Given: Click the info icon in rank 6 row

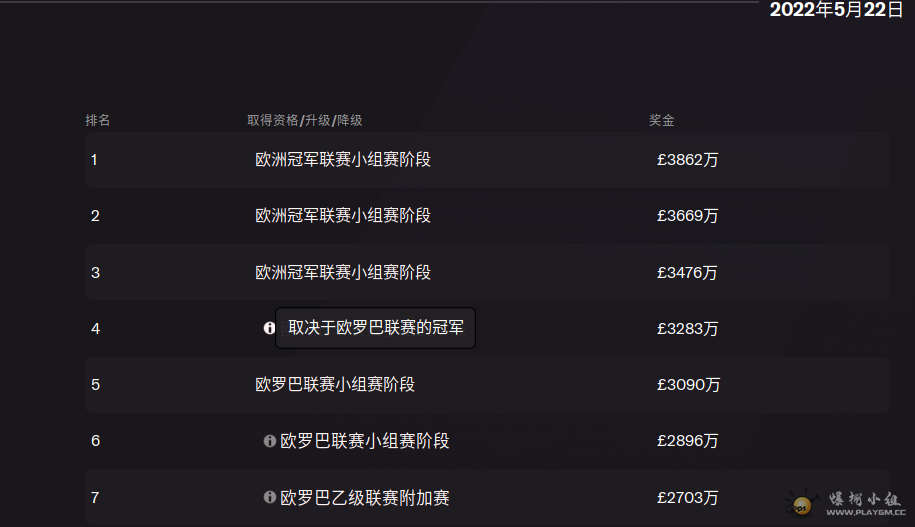Looking at the screenshot, I should click(x=270, y=441).
